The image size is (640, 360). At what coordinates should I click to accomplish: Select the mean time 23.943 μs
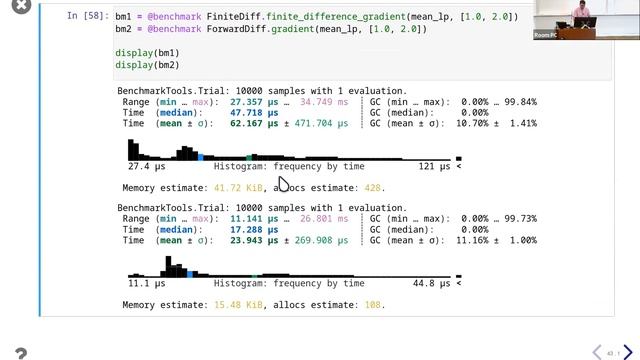point(254,240)
